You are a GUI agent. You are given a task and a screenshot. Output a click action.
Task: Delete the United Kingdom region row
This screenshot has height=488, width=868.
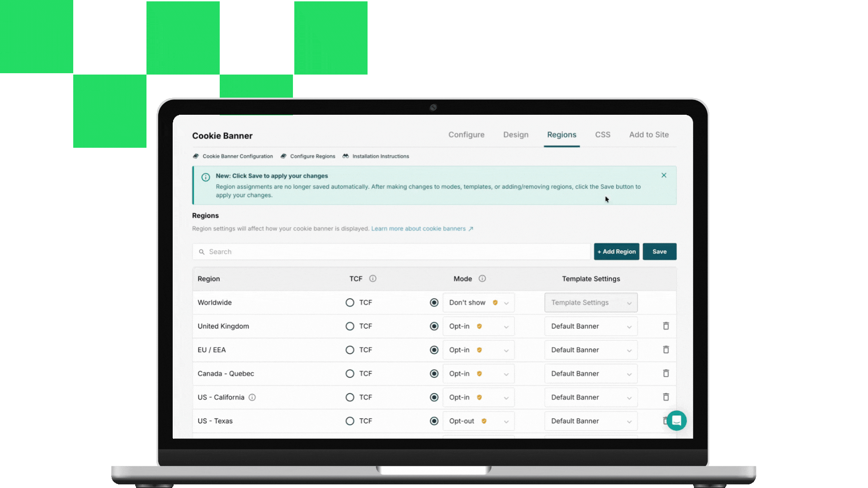665,326
